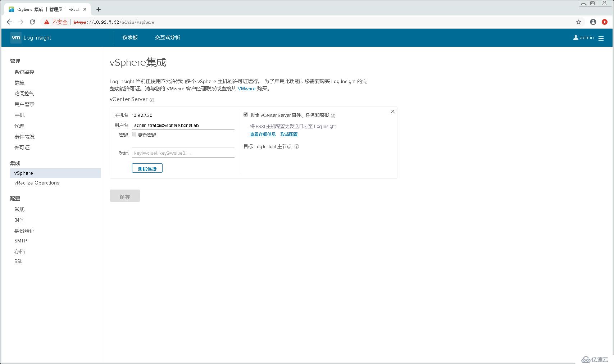Click the hostname value 10.92.7.30

(142, 115)
